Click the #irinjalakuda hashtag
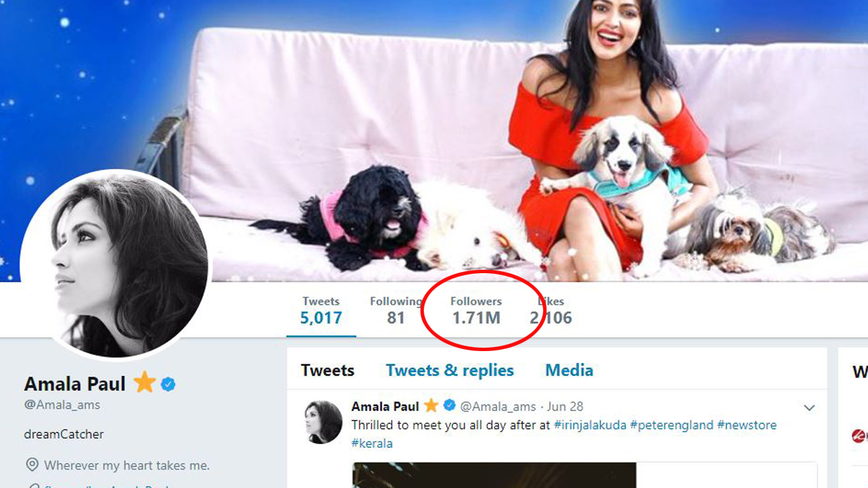 [x=590, y=425]
